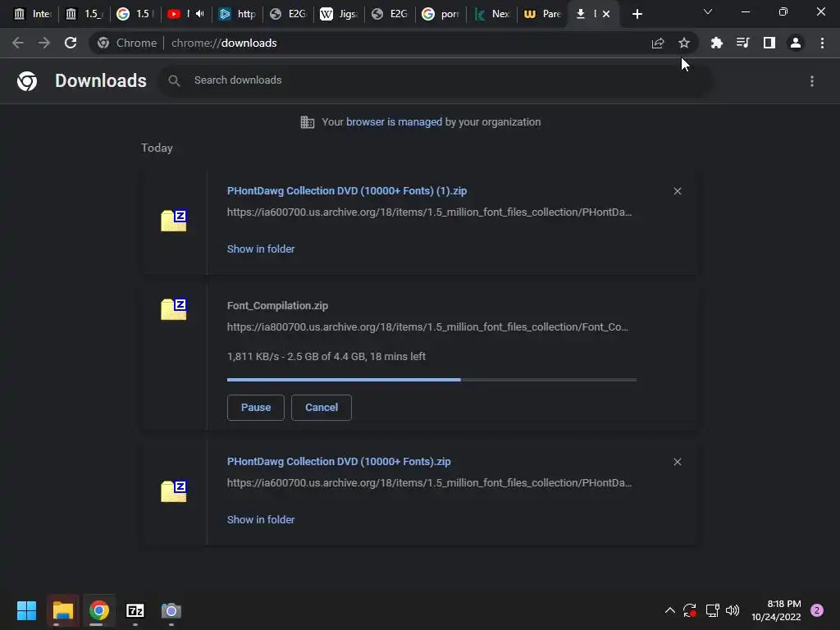
Task: Open Chrome three-dot main menu
Action: 822,43
